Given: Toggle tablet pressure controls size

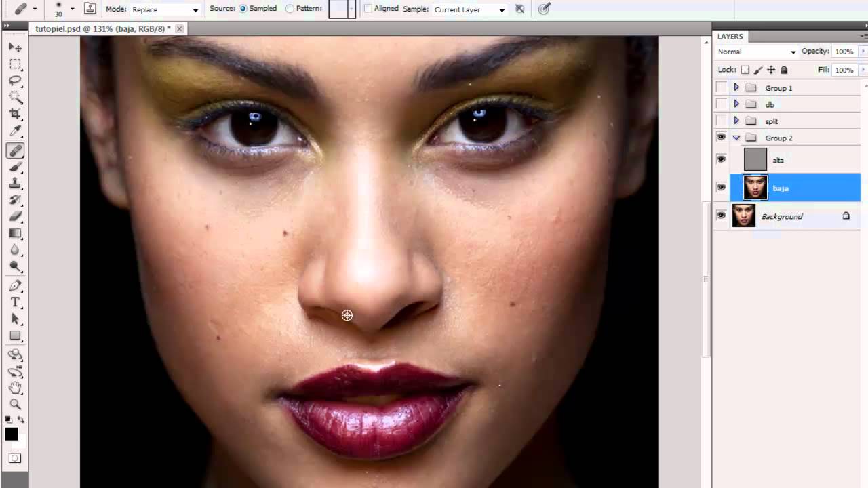Looking at the screenshot, I should tap(544, 9).
